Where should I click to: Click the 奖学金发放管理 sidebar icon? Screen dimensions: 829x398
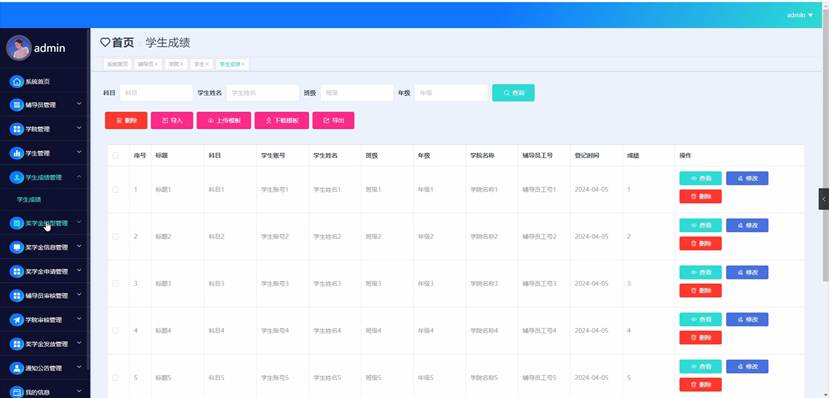(x=17, y=344)
